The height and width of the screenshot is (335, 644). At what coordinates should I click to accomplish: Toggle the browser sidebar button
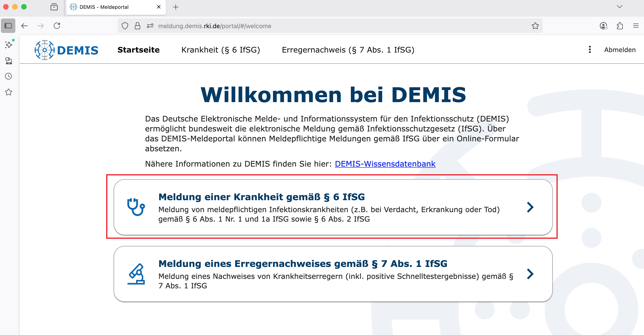pyautogui.click(x=8, y=26)
